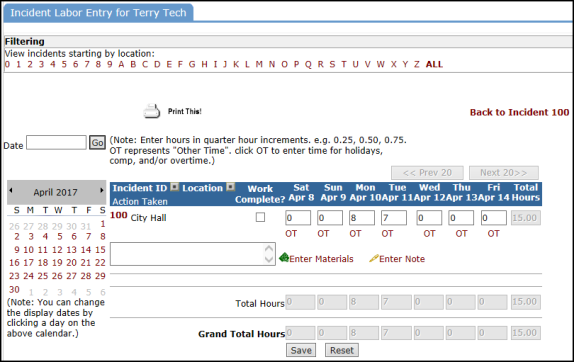Sort by the Incident ID arrow icon
Screen dimensions: 574x362
[175, 187]
